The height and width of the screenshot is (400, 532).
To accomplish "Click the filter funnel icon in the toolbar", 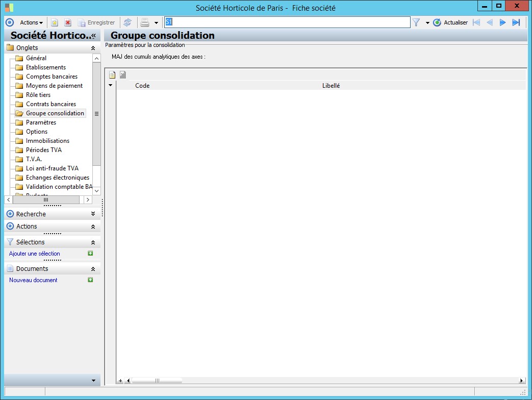I will [x=416, y=22].
